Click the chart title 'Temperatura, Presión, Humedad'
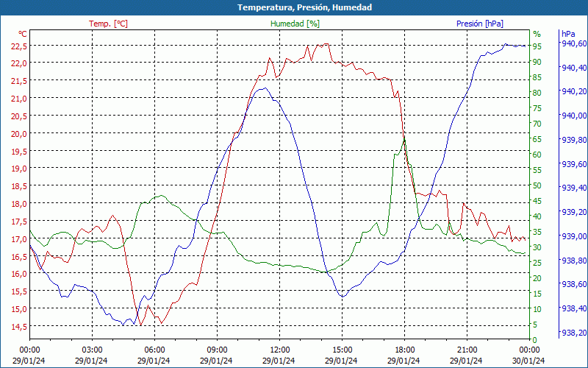The image size is (588, 368). click(x=304, y=7)
